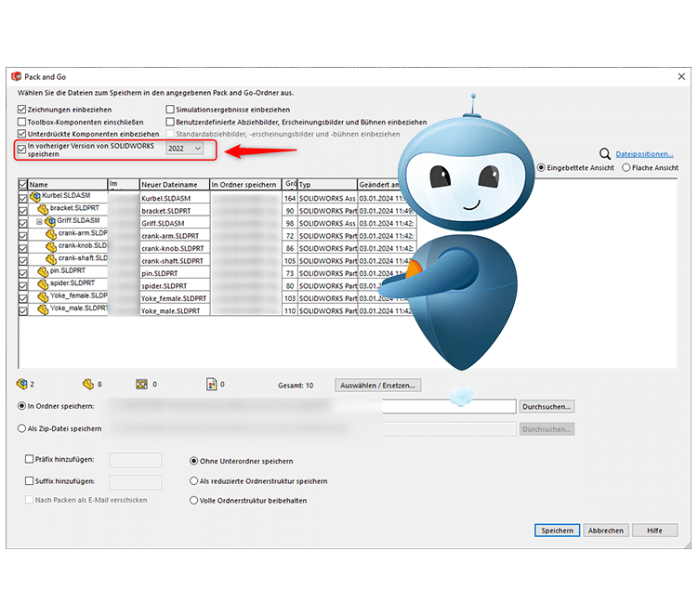The image size is (698, 616).
Task: Click the new filename cell Kurbel.SLDASM
Action: point(175,198)
